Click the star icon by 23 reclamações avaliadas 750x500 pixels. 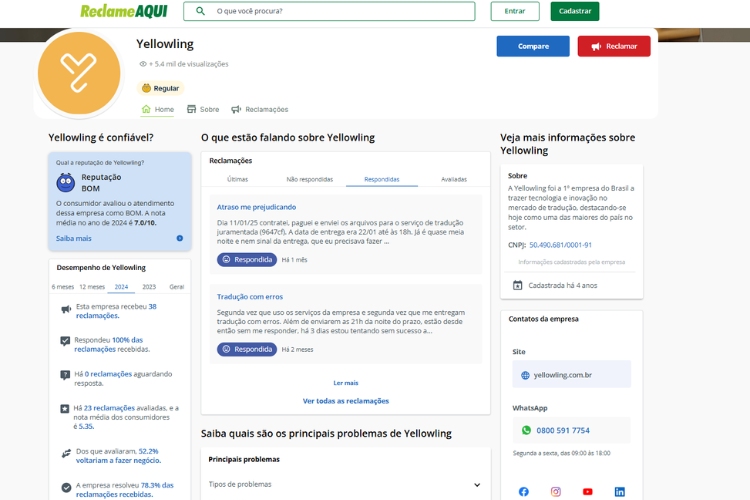[65, 409]
